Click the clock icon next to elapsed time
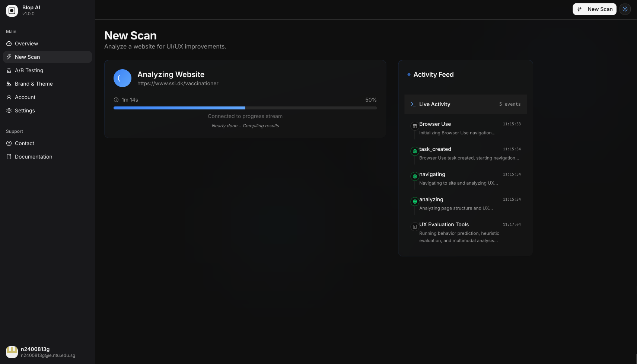 click(x=116, y=100)
